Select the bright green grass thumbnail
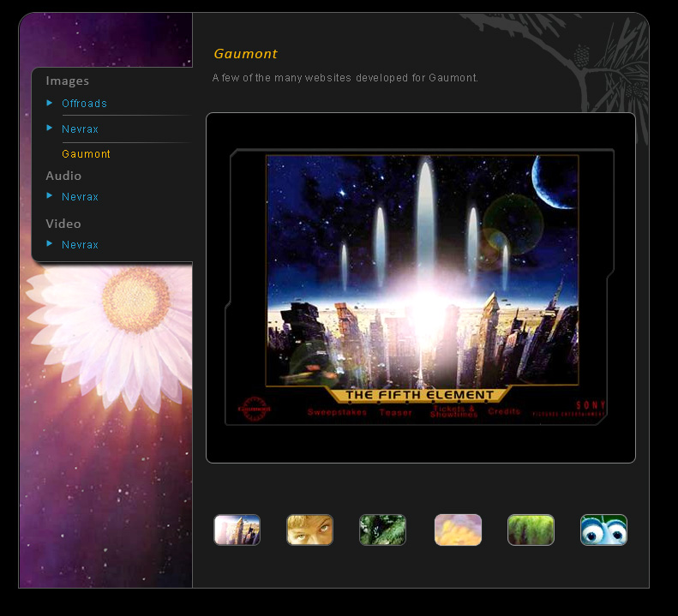 [531, 529]
